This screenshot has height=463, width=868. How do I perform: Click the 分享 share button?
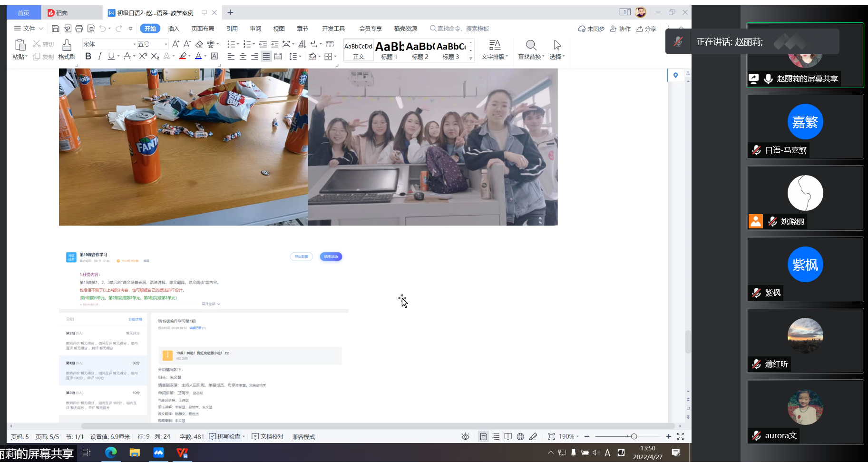click(x=646, y=29)
